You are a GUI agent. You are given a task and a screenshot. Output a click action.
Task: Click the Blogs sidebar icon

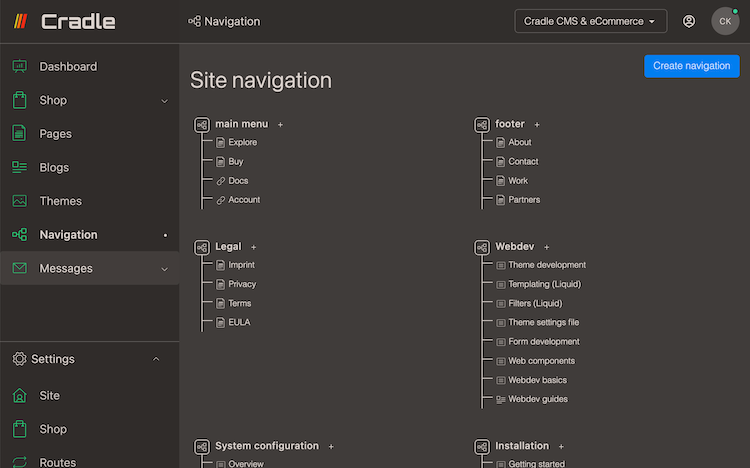[20, 167]
